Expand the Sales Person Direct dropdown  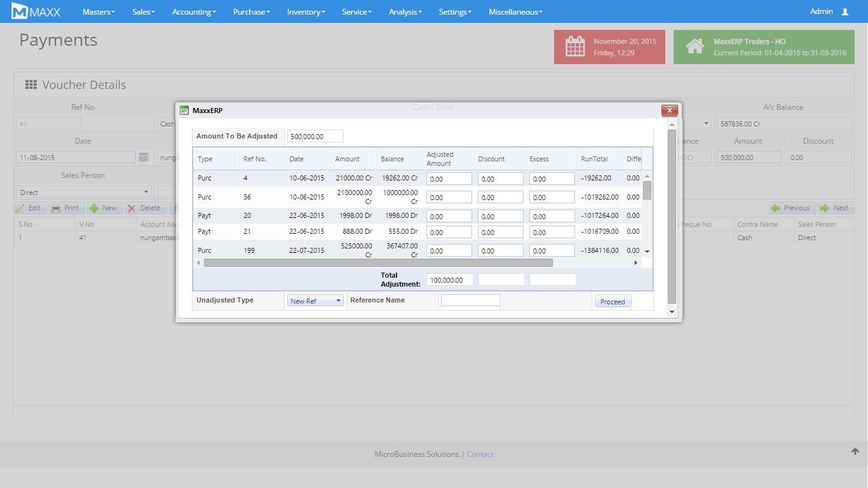(x=83, y=192)
